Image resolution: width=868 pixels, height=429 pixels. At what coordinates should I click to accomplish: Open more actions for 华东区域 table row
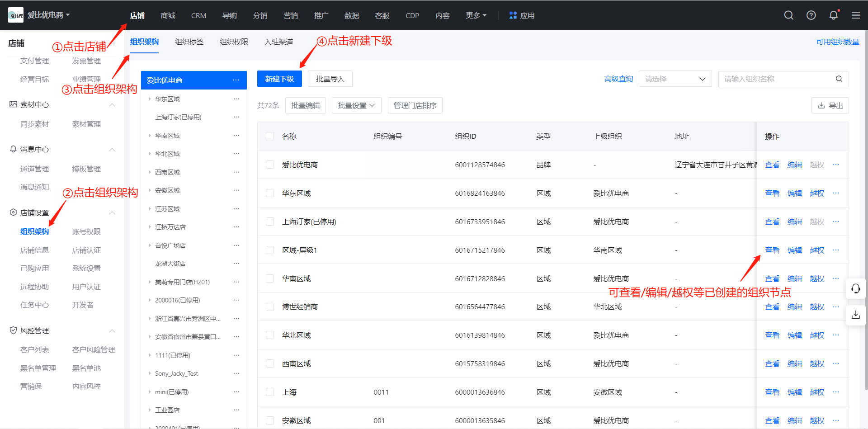pyautogui.click(x=836, y=193)
